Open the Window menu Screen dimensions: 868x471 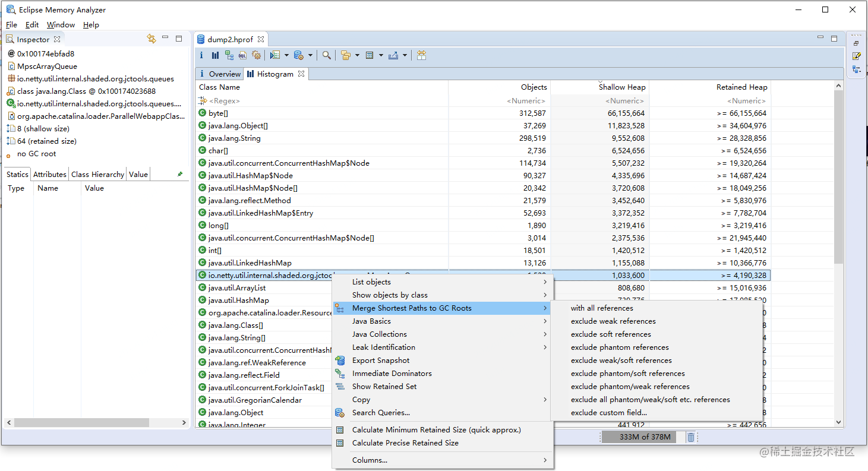61,25
